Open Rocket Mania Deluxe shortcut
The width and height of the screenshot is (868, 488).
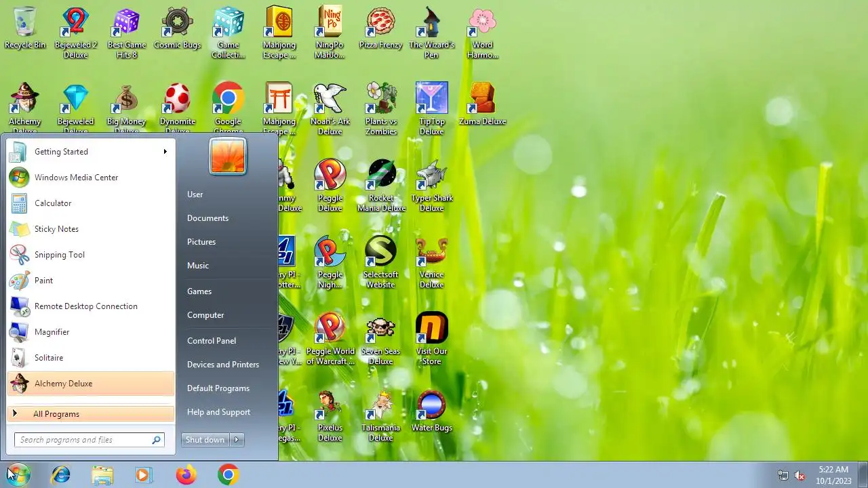coord(381,186)
